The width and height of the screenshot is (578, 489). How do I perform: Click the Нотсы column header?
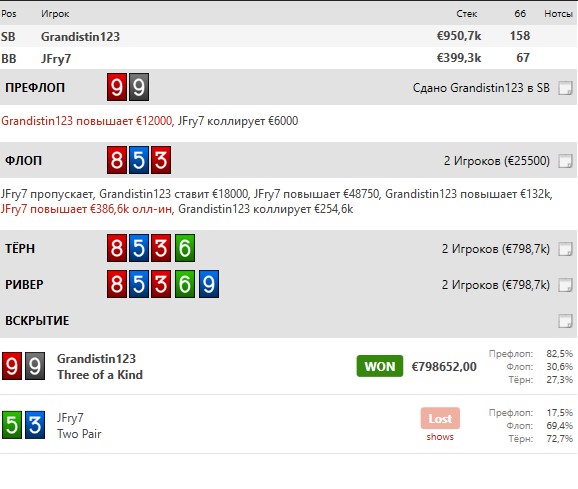[x=558, y=14]
